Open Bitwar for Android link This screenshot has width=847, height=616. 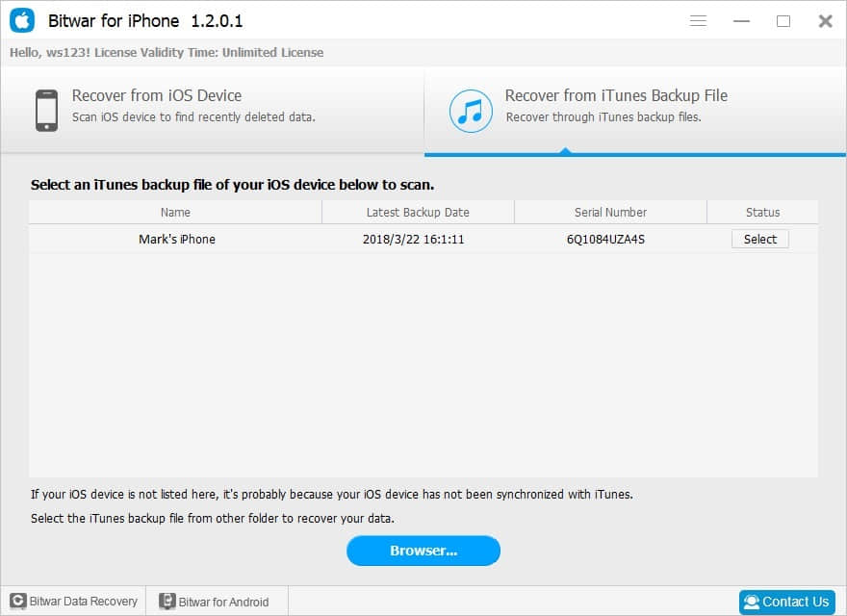(214, 602)
